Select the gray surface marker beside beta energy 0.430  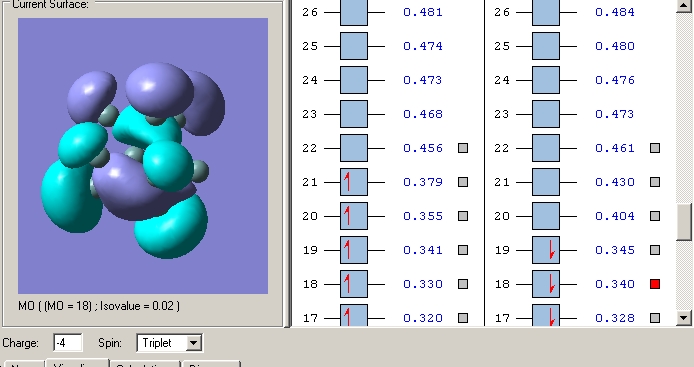[655, 182]
